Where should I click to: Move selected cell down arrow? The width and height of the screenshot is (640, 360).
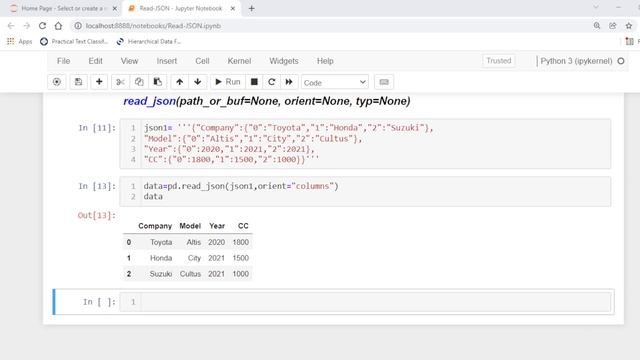click(x=198, y=82)
